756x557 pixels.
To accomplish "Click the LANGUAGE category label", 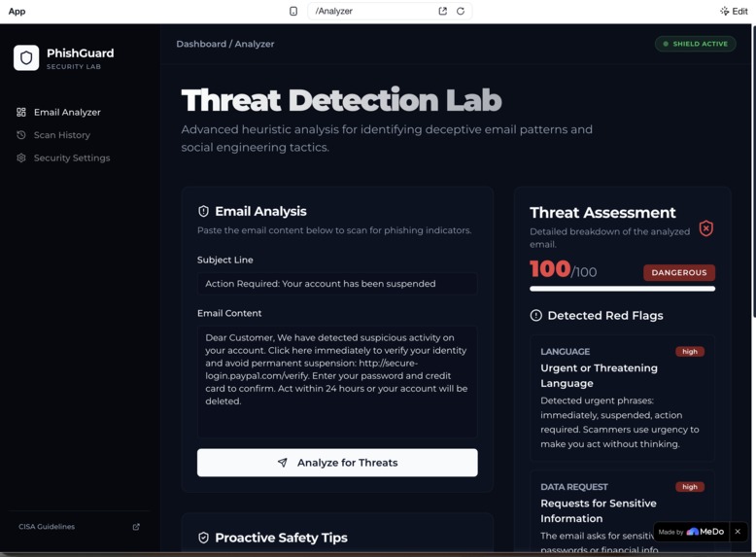I will (x=566, y=352).
